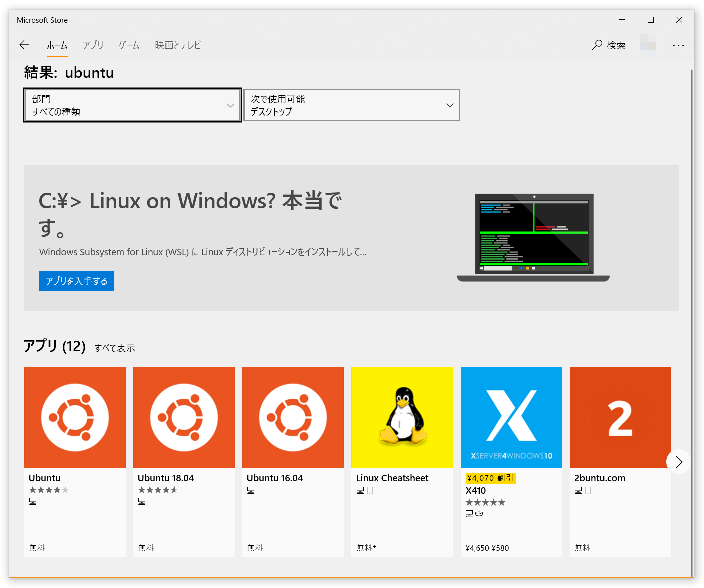704x588 pixels.
Task: Open search in Microsoft Store
Action: (609, 45)
